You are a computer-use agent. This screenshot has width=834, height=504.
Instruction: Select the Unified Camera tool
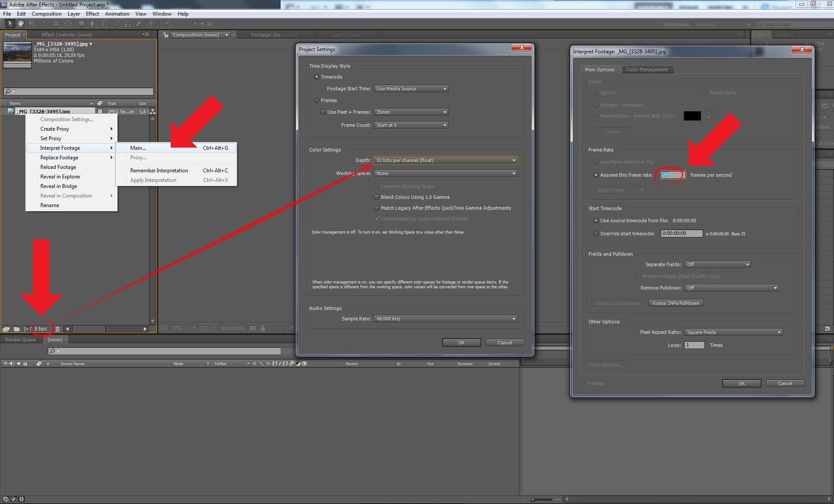57,23
